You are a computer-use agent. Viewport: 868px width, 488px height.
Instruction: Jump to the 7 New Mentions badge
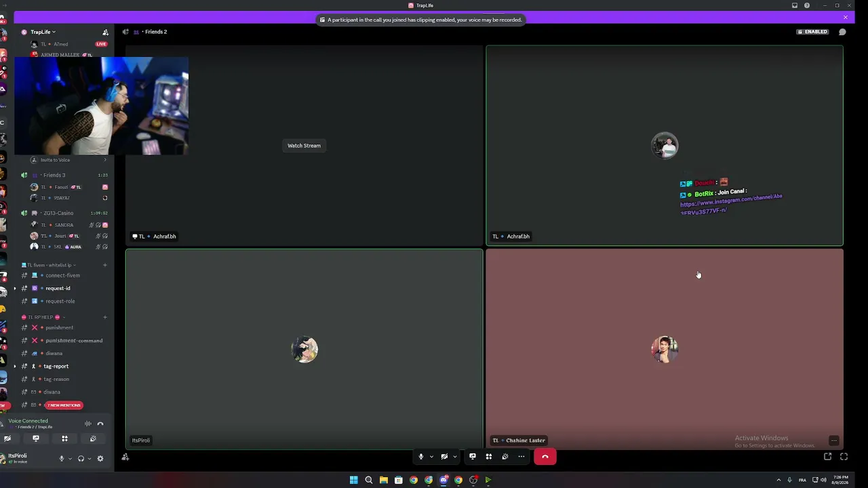tap(64, 405)
